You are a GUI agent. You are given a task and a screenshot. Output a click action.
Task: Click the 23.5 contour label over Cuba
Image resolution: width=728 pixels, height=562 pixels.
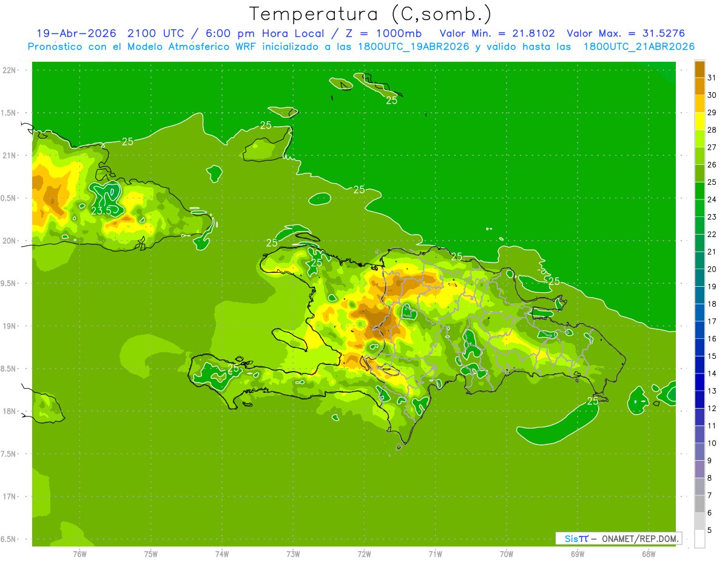(101, 210)
